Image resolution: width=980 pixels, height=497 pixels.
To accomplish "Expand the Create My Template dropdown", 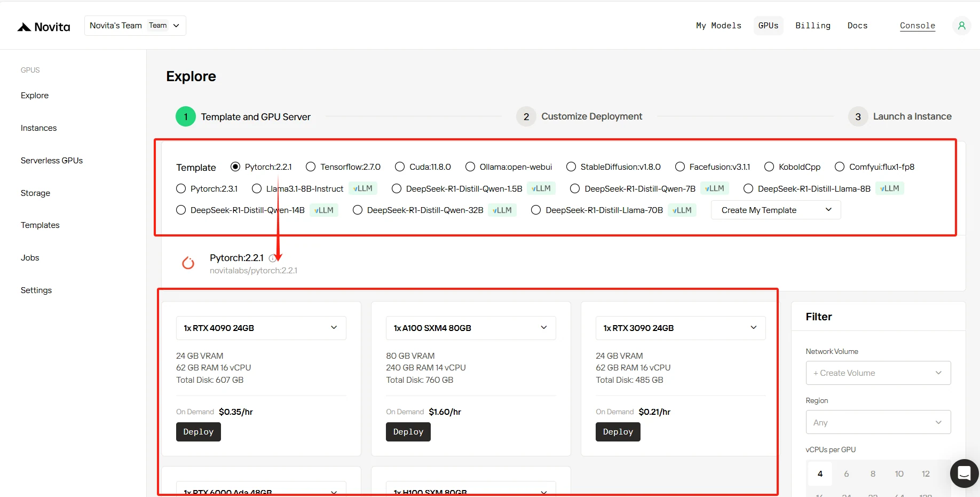I will [776, 210].
